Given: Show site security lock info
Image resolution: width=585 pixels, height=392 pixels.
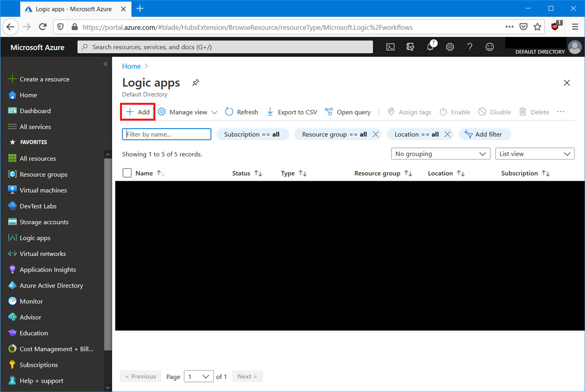Looking at the screenshot, I should click(x=74, y=27).
